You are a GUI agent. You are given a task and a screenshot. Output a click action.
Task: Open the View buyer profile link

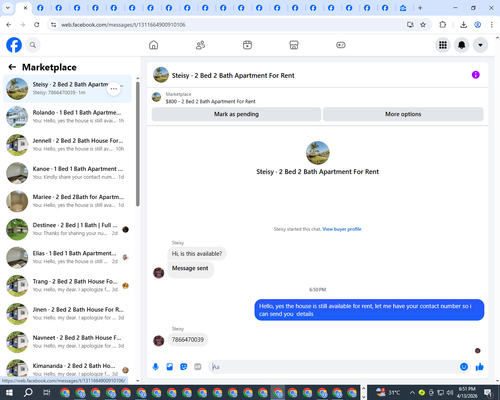click(342, 229)
